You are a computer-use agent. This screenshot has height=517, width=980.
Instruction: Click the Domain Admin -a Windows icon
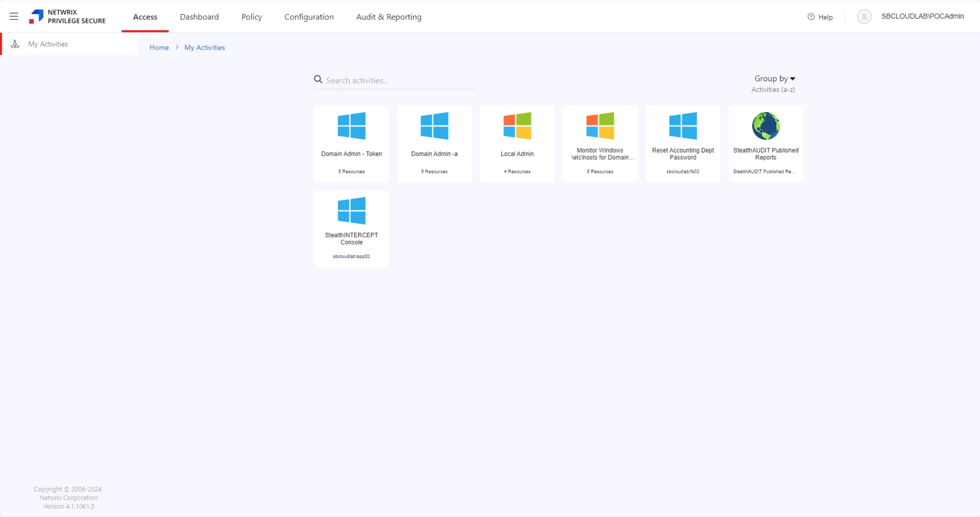coord(434,126)
